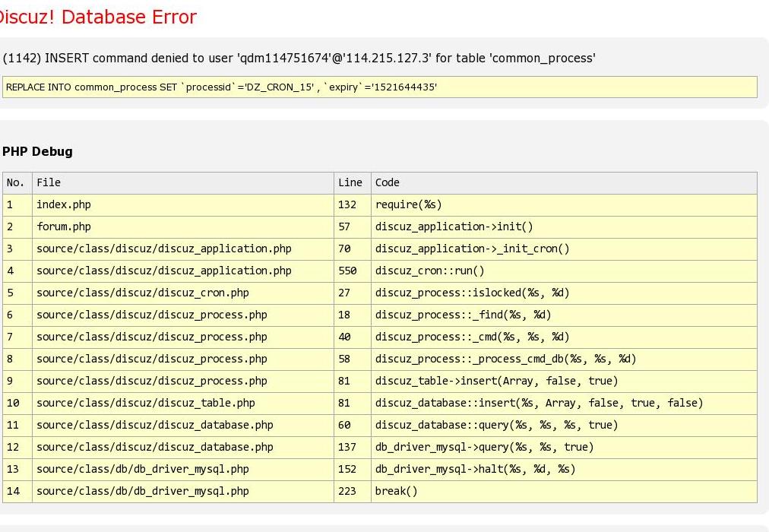Screen dimensions: 769x532
Task: Select the index.php file cell
Action: 183,205
